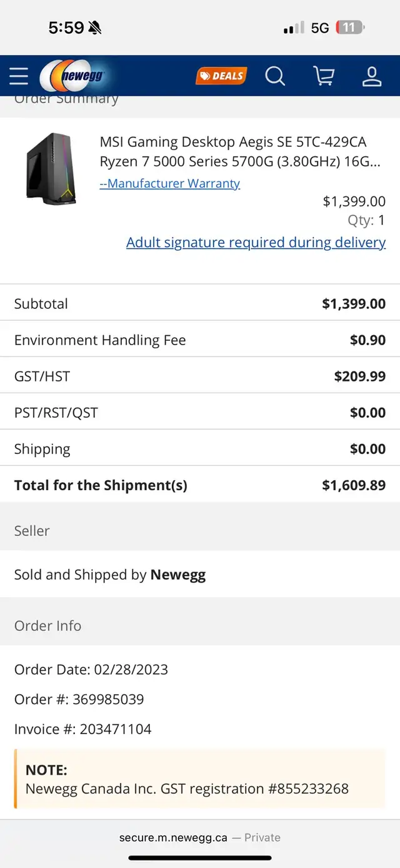Image resolution: width=400 pixels, height=868 pixels.
Task: Open the Manufacturer Warranty link
Action: tap(170, 184)
